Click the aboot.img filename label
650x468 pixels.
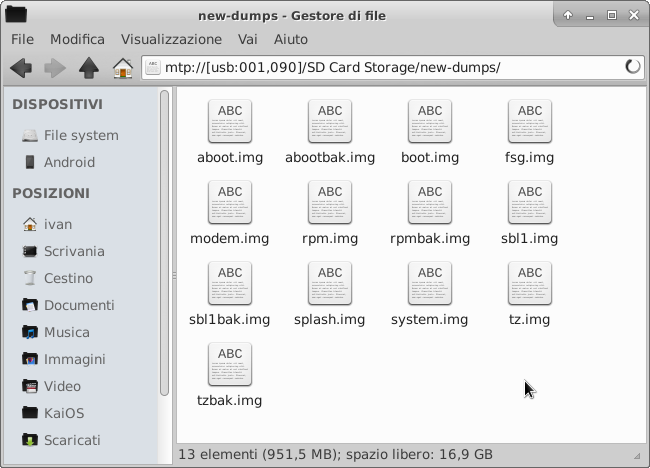(x=230, y=158)
